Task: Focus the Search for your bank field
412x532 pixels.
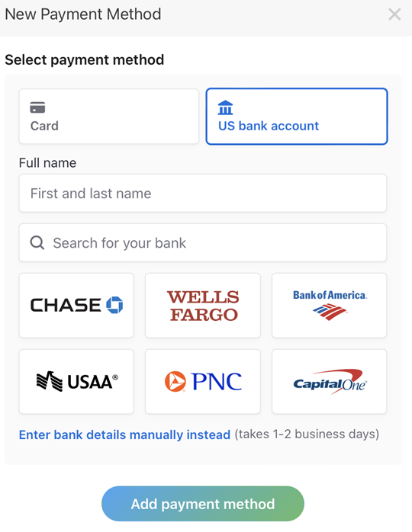Action: tap(203, 242)
